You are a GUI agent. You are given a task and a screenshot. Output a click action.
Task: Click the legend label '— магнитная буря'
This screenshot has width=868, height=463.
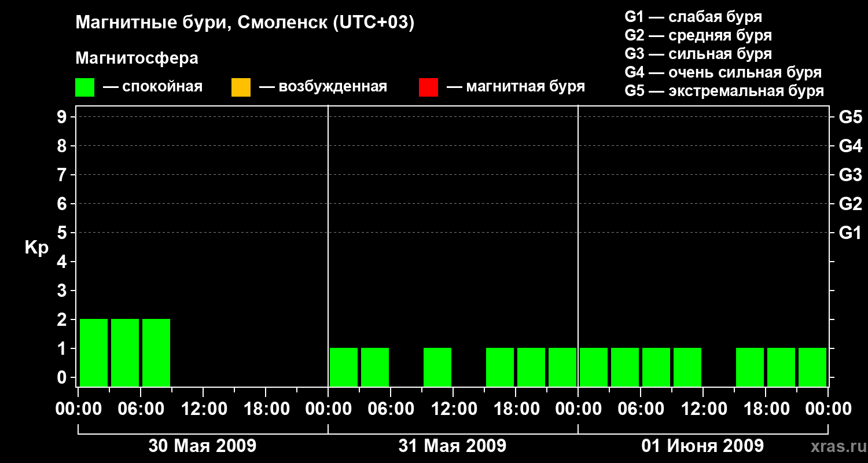point(516,87)
